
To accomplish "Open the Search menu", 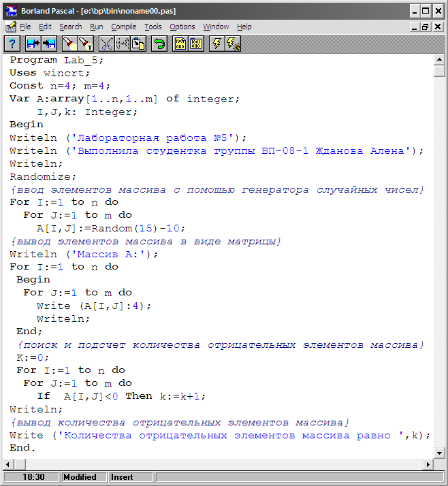I will click(71, 27).
